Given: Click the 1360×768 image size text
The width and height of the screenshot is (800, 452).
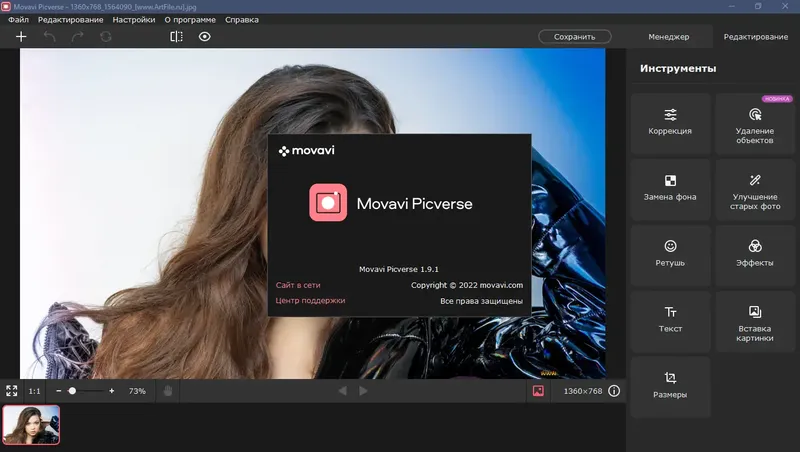Looking at the screenshot, I should (583, 391).
